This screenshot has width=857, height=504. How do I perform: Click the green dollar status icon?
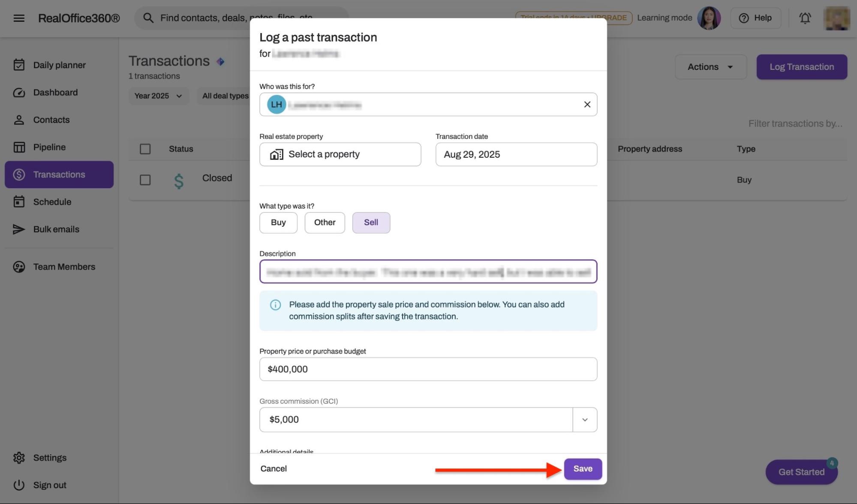point(179,181)
